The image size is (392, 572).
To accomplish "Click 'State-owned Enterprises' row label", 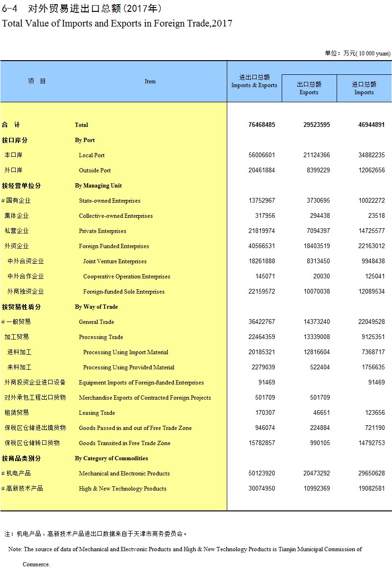I will [x=109, y=201].
